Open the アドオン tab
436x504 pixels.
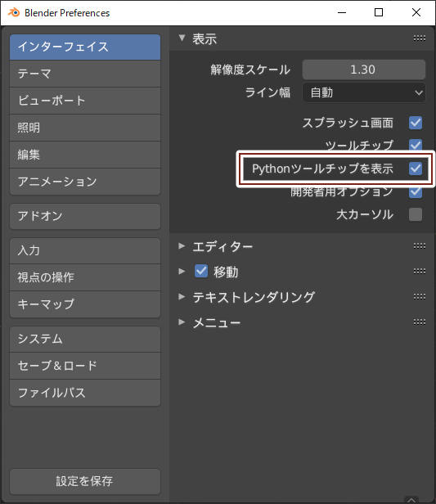point(85,216)
